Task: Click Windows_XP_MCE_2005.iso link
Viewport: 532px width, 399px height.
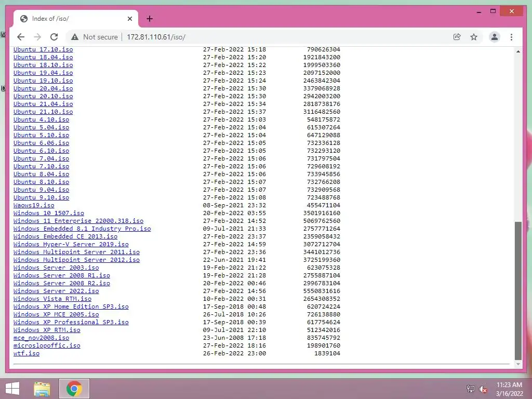Action: 56,314
